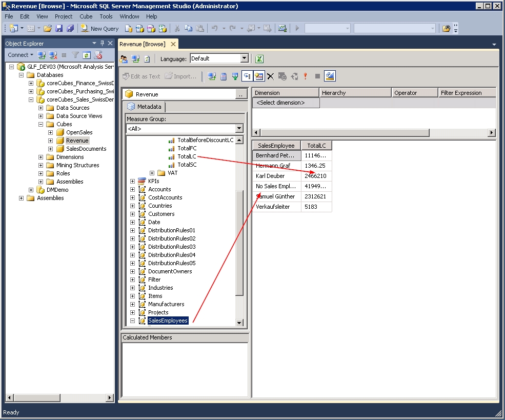The image size is (505, 420).
Task: Click the New Project toolbar icon
Action: tap(13, 28)
